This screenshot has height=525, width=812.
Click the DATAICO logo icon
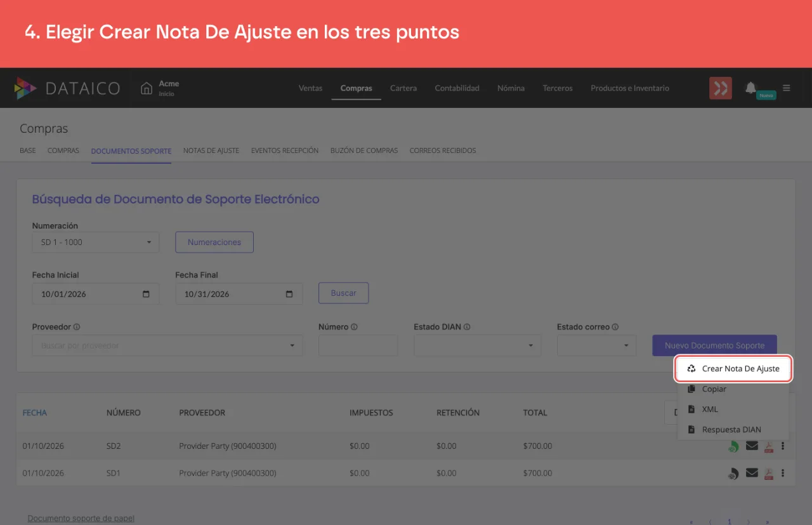(25, 88)
